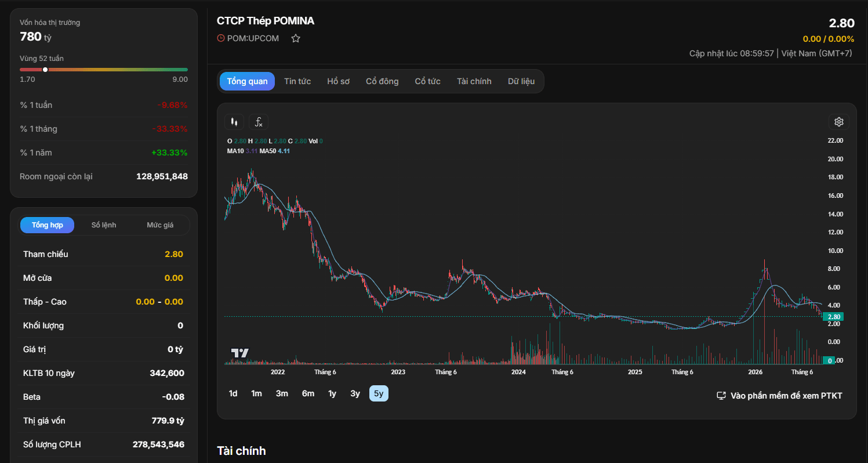Click the 2.80 price label on chart axis
Viewport: 868px width, 463px height.
click(834, 317)
